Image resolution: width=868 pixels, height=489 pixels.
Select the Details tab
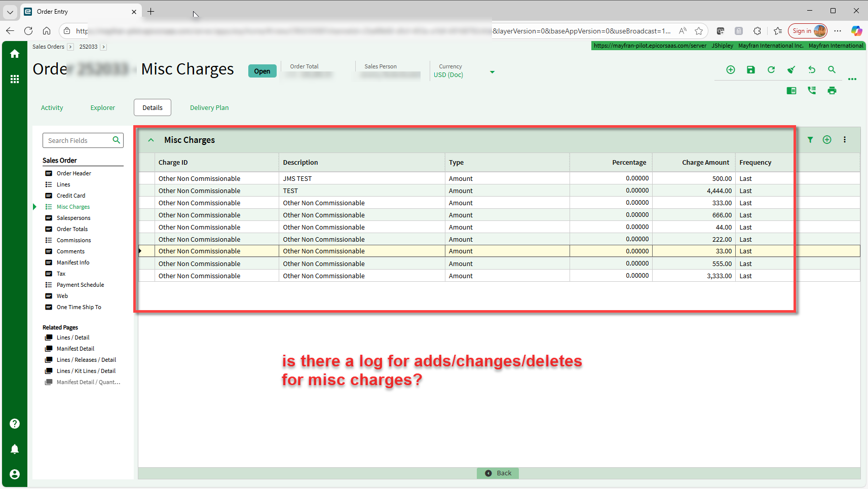pos(153,108)
